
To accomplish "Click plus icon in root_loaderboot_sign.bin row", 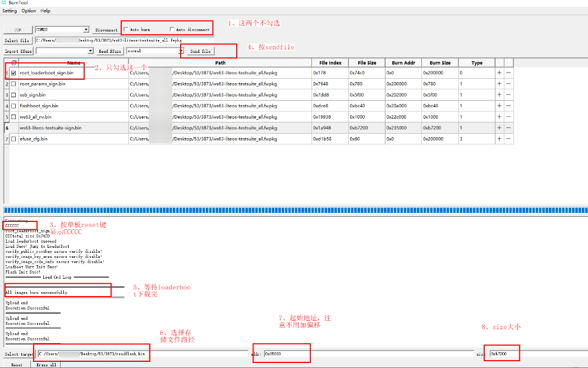I will tap(499, 73).
